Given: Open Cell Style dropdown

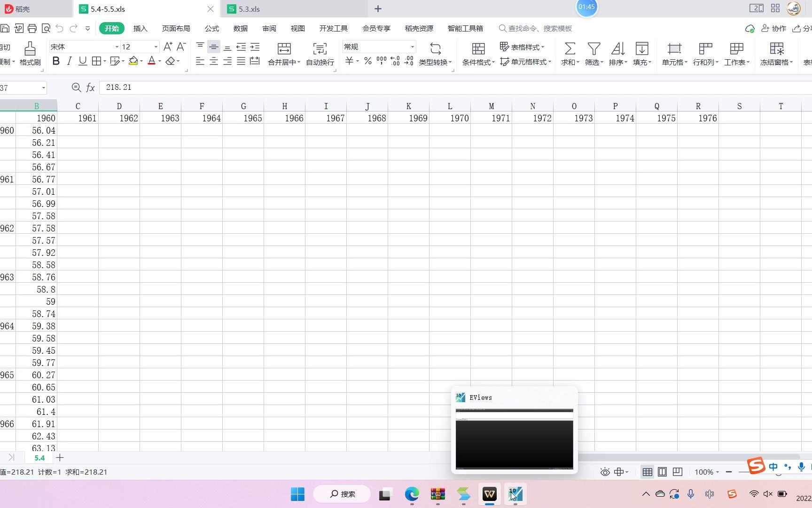Looking at the screenshot, I should click(525, 62).
